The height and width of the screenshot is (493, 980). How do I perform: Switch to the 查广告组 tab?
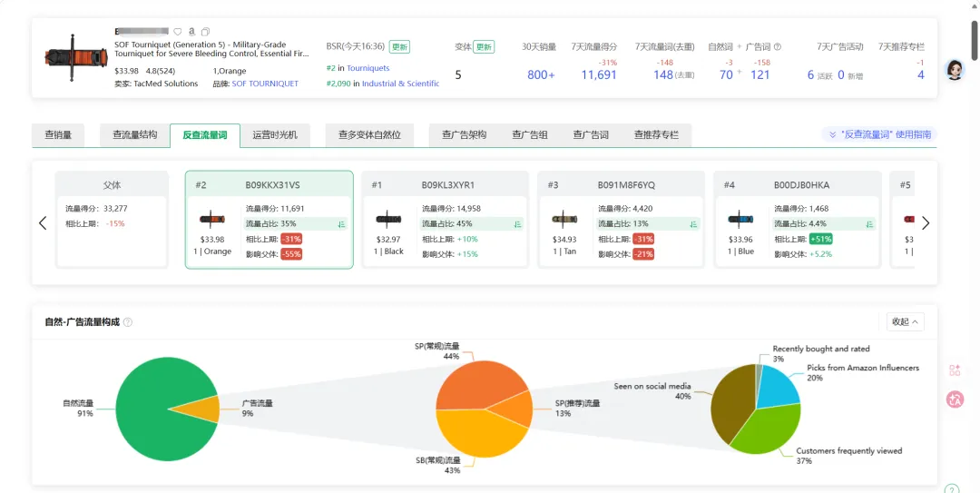pyautogui.click(x=530, y=135)
